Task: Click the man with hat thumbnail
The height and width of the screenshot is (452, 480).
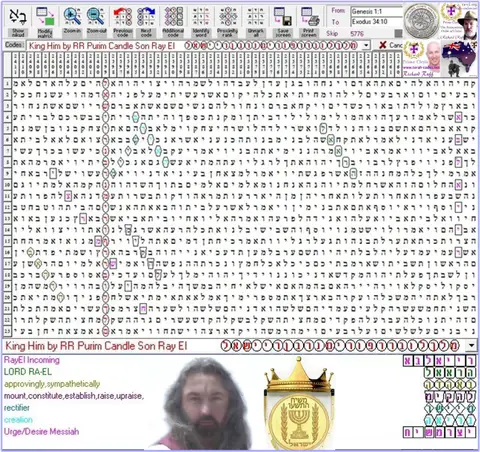Action: (x=460, y=21)
